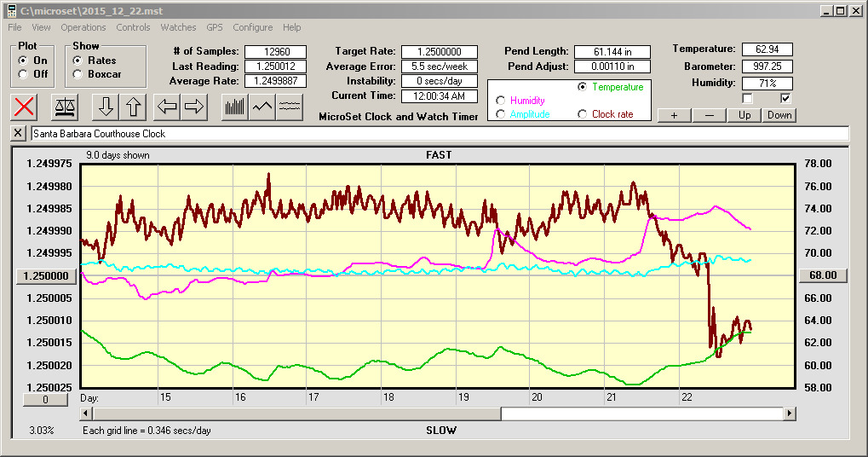Viewport: 868px width, 457px height.
Task: Click the 3.03% text
Action: [42, 431]
